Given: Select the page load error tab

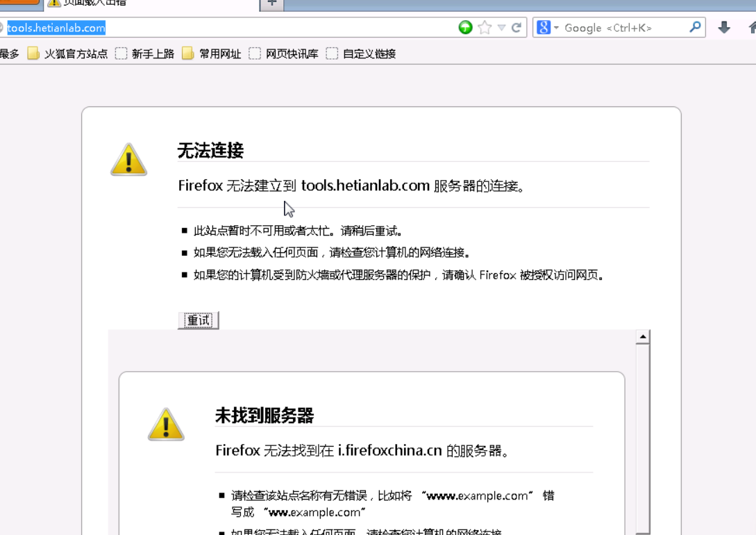Looking at the screenshot, I should click(x=152, y=3).
